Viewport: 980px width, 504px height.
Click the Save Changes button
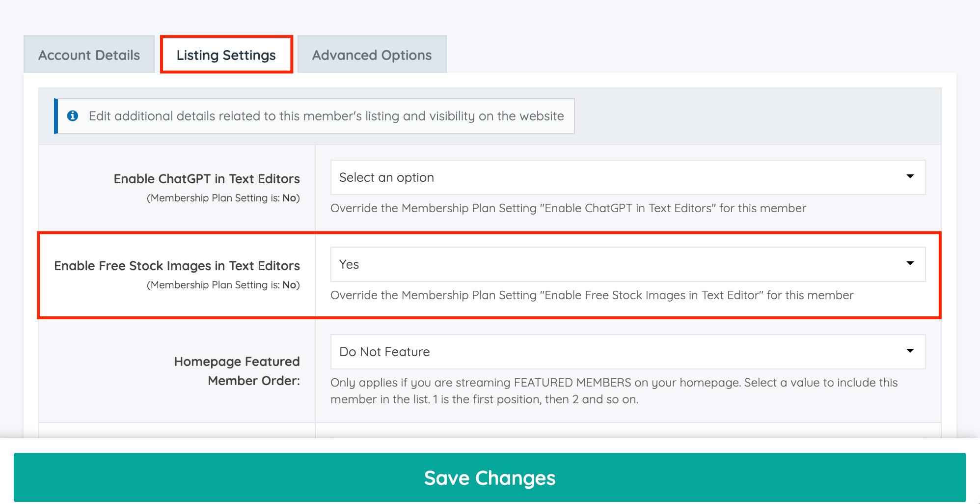point(490,477)
